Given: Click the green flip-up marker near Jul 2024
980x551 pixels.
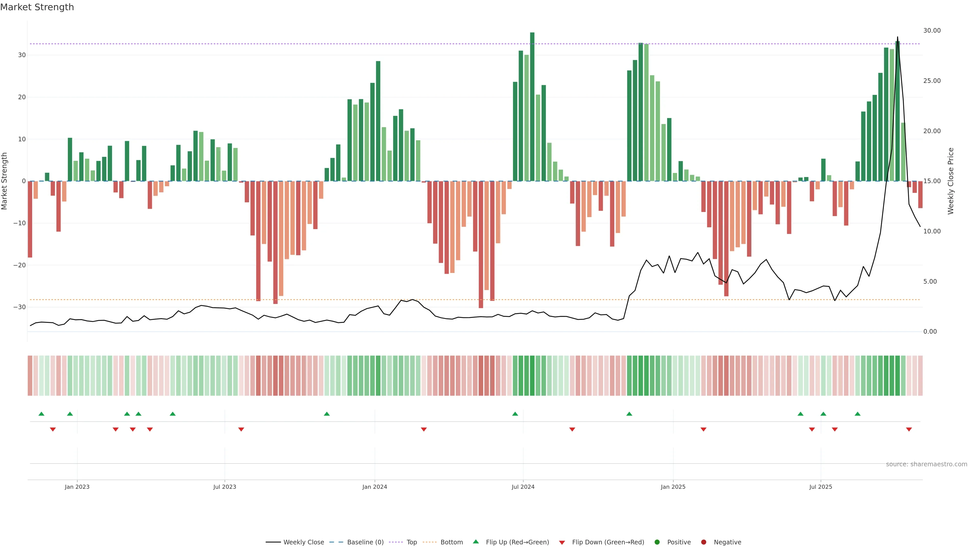Looking at the screenshot, I should (515, 414).
